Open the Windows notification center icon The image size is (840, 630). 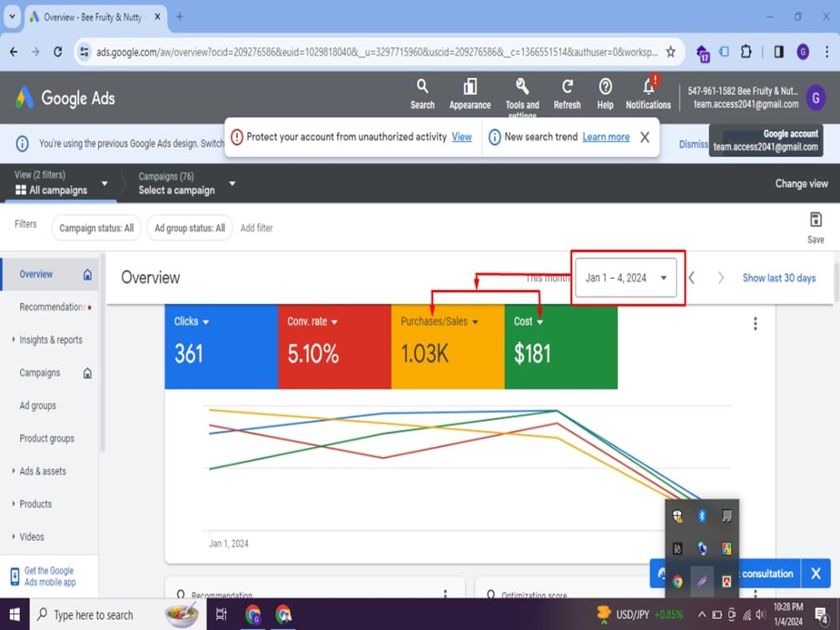822,615
